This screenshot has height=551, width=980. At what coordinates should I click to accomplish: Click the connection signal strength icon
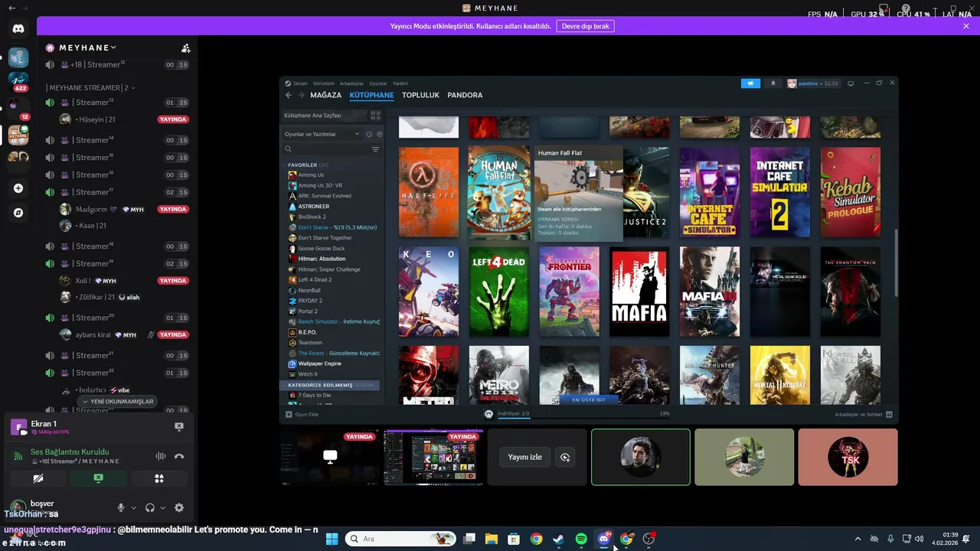coord(18,456)
